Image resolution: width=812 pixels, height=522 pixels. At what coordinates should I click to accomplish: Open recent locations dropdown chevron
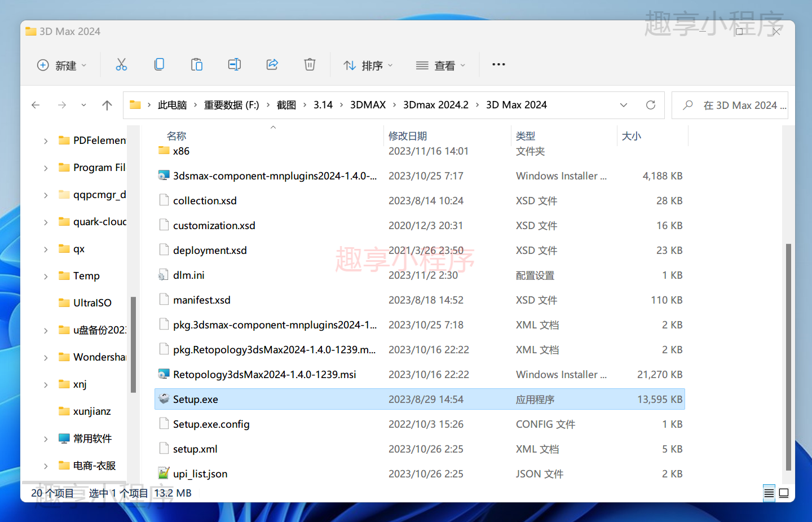pos(83,105)
